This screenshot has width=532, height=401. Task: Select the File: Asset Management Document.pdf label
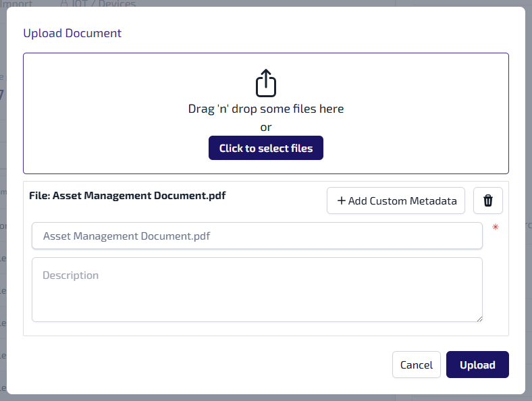pos(127,196)
